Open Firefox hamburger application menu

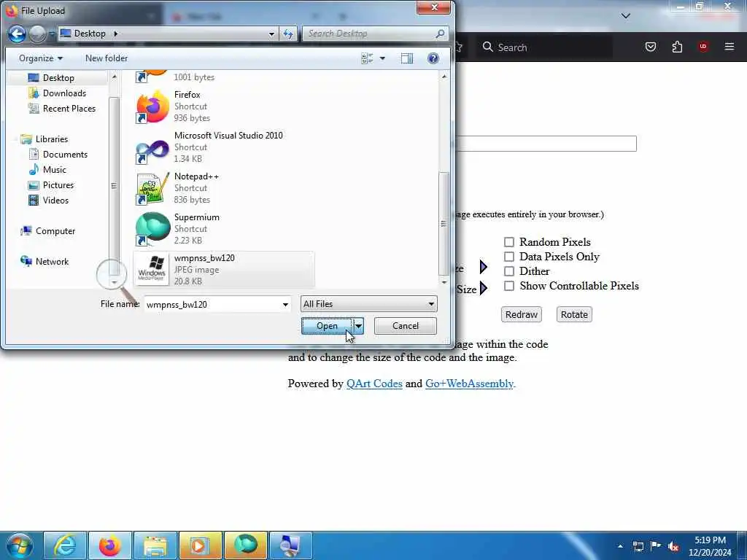[729, 47]
